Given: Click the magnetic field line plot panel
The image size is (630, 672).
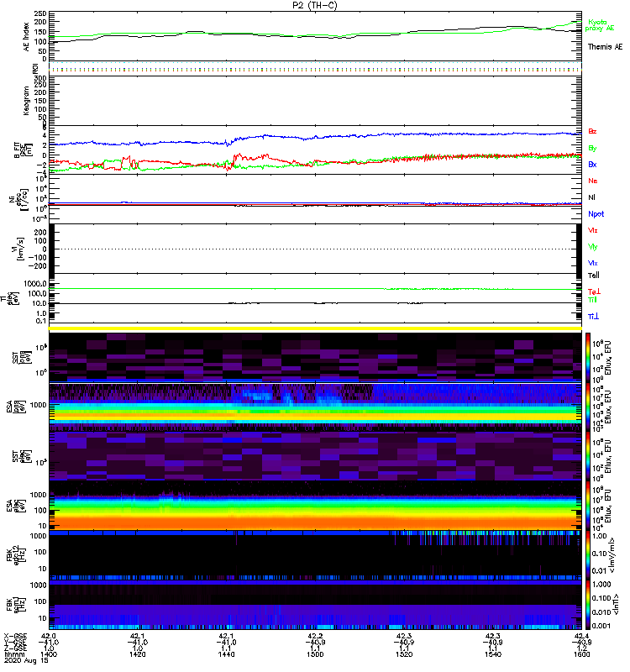Looking at the screenshot, I should (x=315, y=150).
